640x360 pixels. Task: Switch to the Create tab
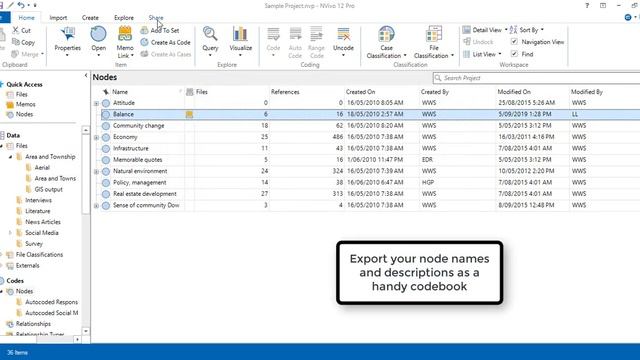[x=90, y=18]
